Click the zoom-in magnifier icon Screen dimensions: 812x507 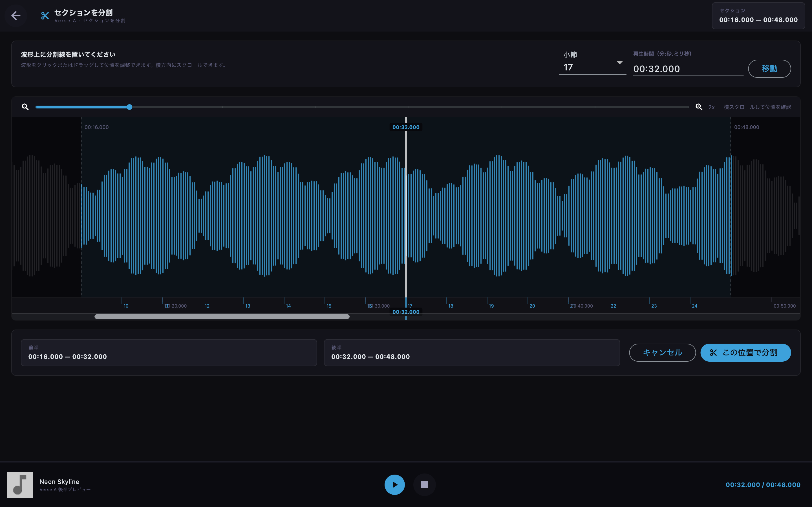pyautogui.click(x=699, y=107)
